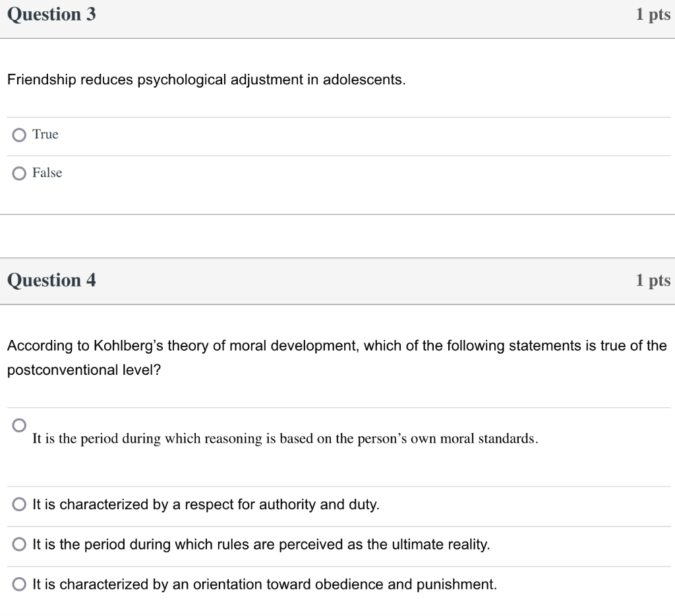This screenshot has height=616, width=675.
Task: Click 'Friendship reduces psychological adjustment' question text
Action: (206, 80)
